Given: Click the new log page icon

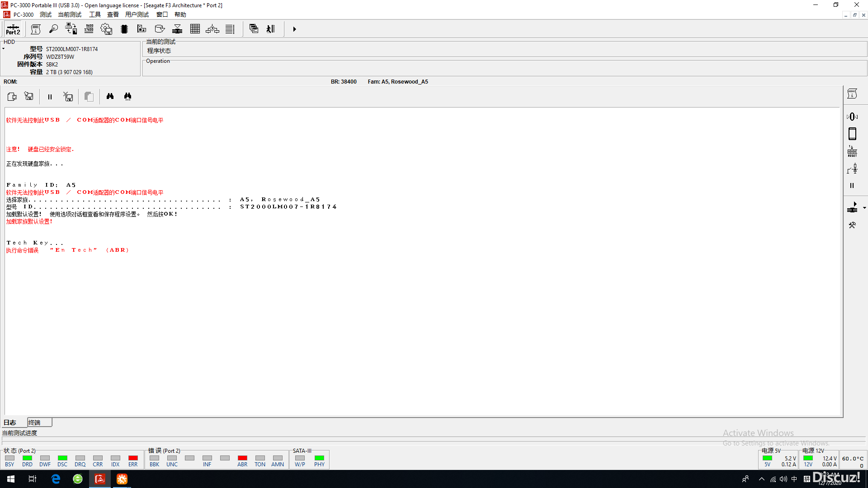Looking at the screenshot, I should click(x=12, y=97).
